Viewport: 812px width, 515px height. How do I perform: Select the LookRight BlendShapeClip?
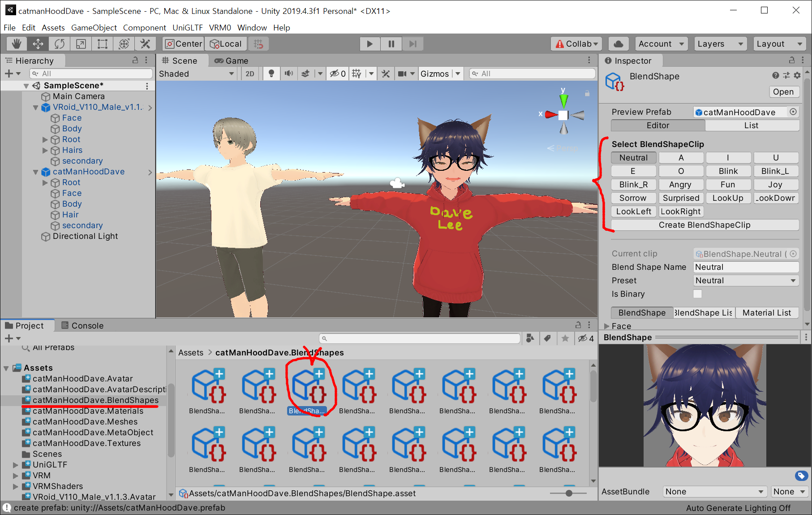[x=681, y=212]
